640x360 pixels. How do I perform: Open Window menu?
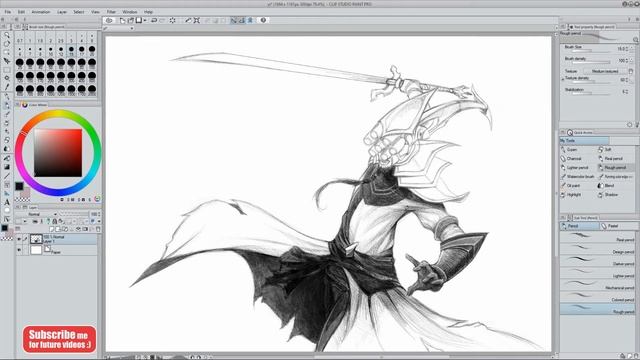(130, 12)
